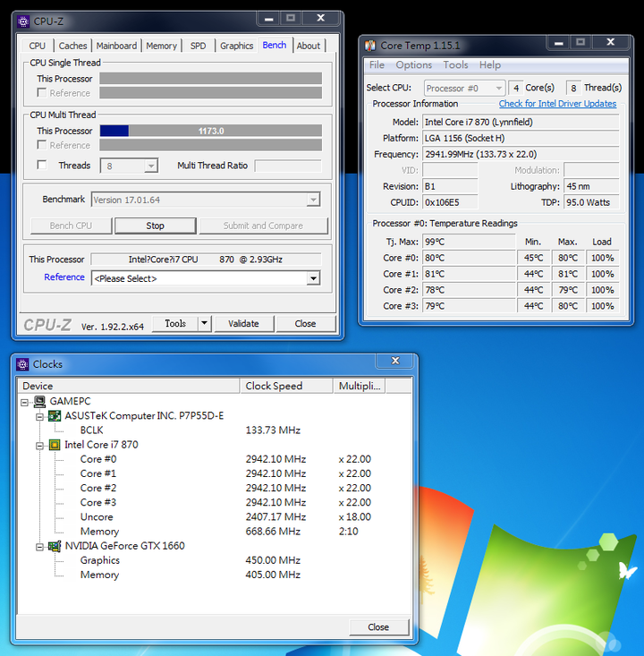Toggle the Threads checkbox in CPU-Z
The image size is (644, 656).
pos(42,165)
